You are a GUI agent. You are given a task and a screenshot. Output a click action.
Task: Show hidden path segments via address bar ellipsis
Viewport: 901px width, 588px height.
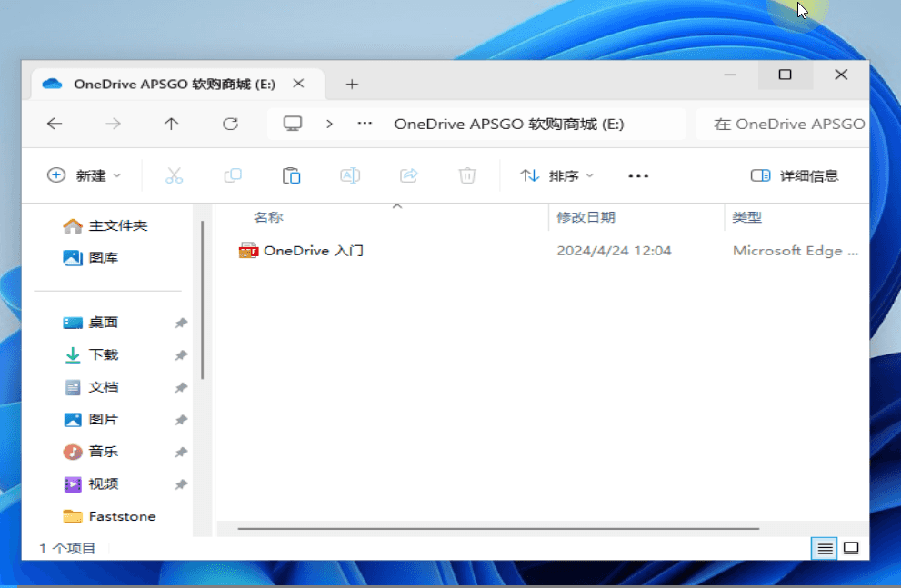click(x=365, y=123)
